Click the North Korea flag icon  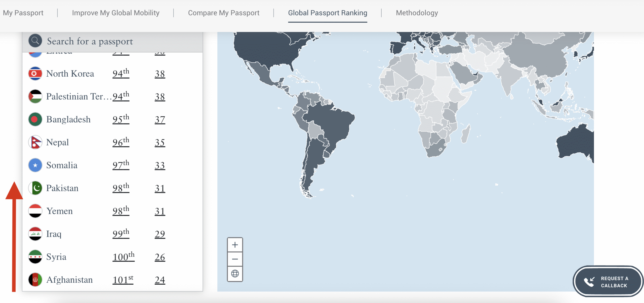35,74
